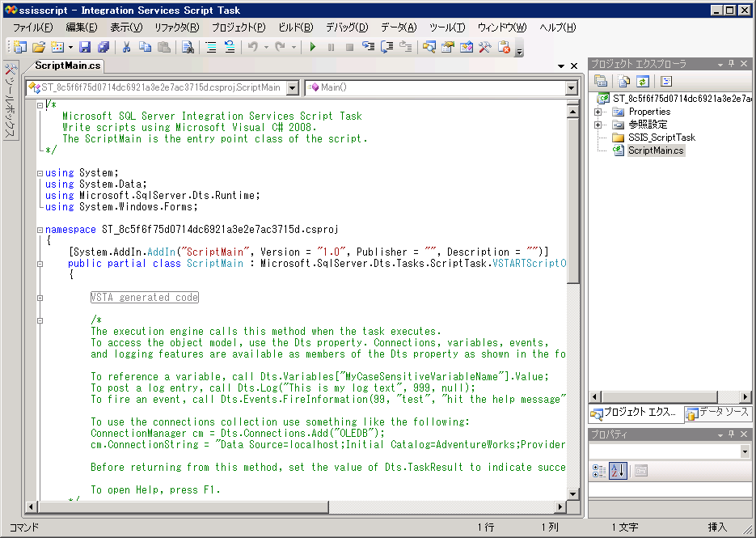Viewport: 756px width, 538px height.
Task: Expand the Properties node in tree
Action: [x=598, y=112]
